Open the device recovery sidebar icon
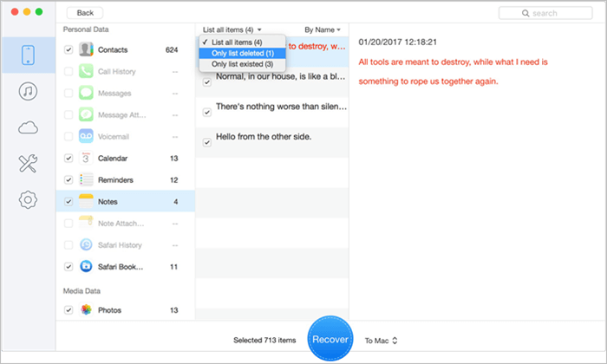 click(x=28, y=55)
